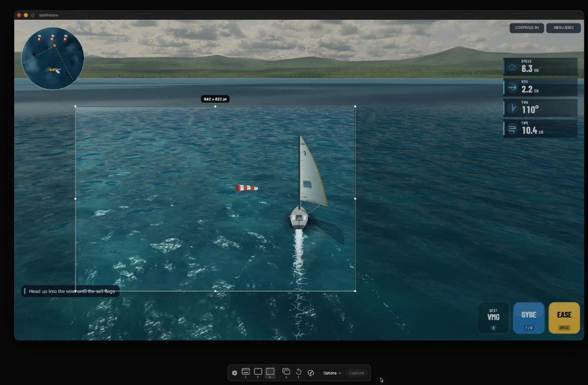
Task: Click the speedometer icon in the Speed readout
Action: (513, 68)
